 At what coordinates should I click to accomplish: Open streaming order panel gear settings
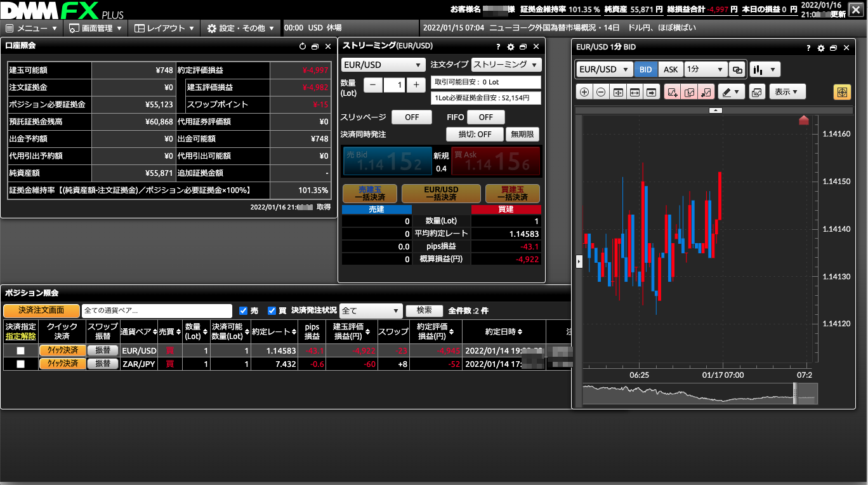click(x=511, y=46)
